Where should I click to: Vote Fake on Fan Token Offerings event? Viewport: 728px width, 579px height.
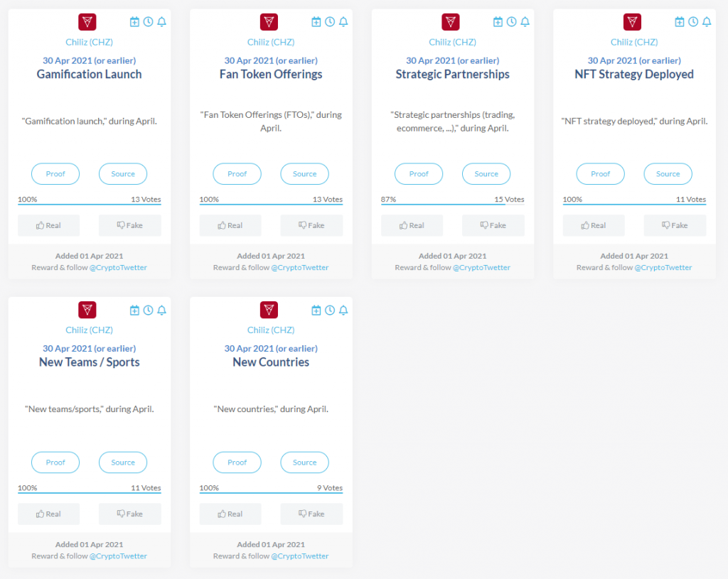click(311, 225)
